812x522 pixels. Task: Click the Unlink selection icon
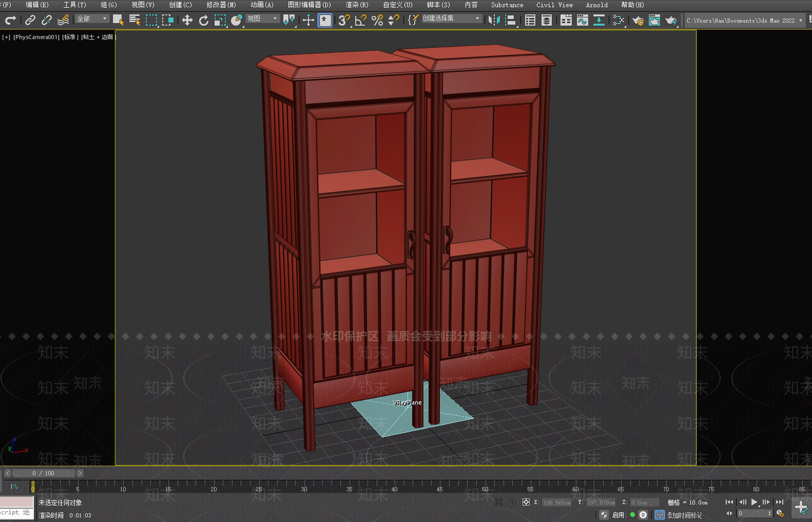(47, 20)
